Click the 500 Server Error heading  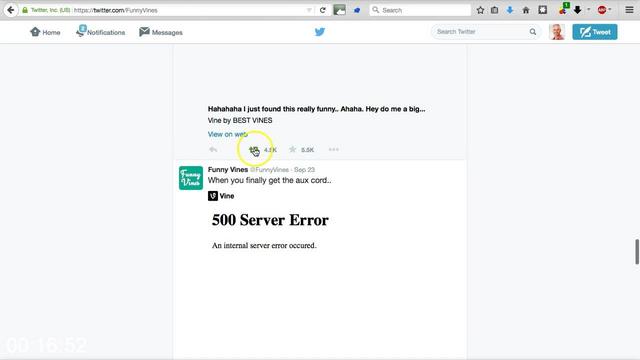point(270,220)
